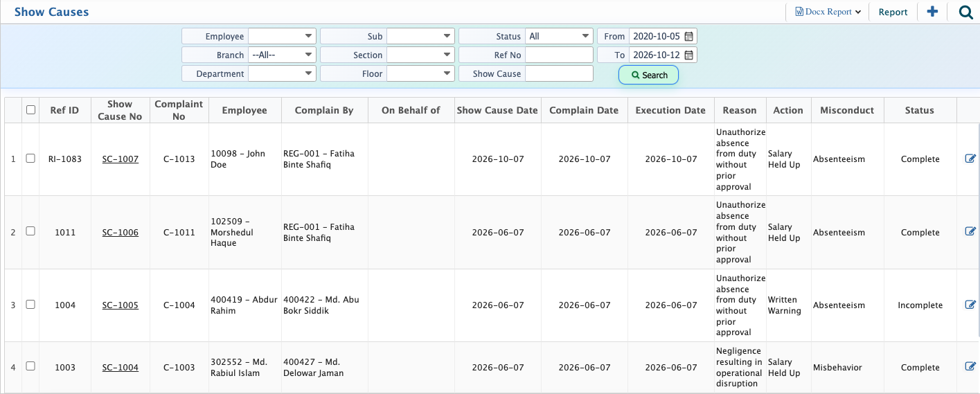Click the magnifier search icon at top right

[x=965, y=12]
